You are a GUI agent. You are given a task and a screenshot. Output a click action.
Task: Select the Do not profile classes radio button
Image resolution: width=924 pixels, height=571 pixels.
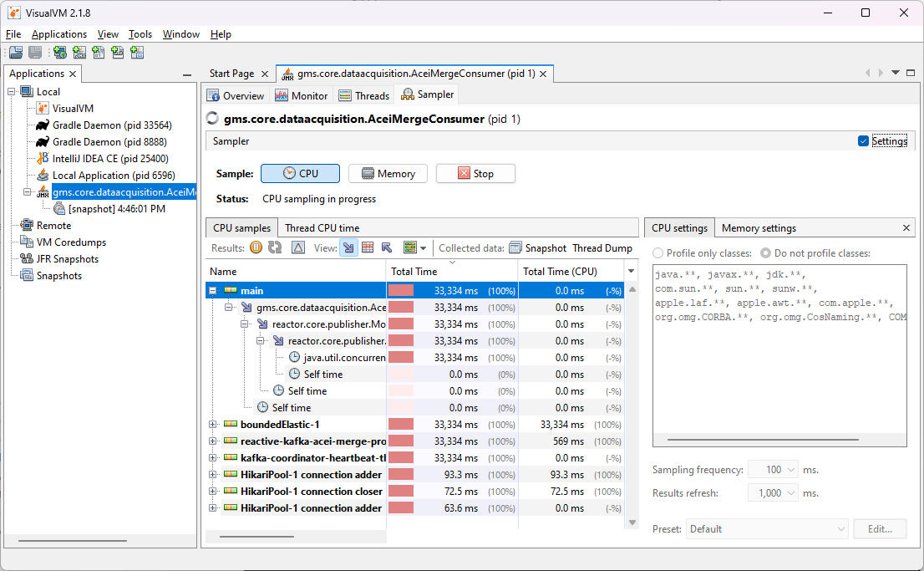tap(765, 253)
